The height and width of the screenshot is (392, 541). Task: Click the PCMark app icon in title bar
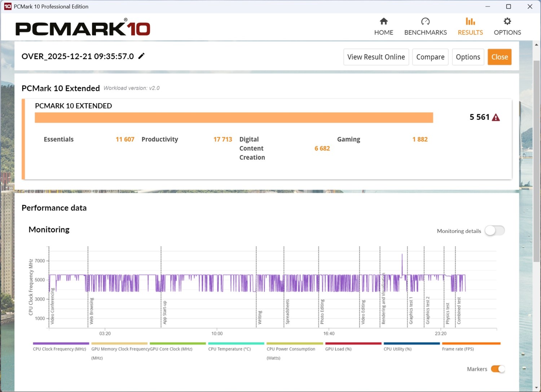[8, 6]
